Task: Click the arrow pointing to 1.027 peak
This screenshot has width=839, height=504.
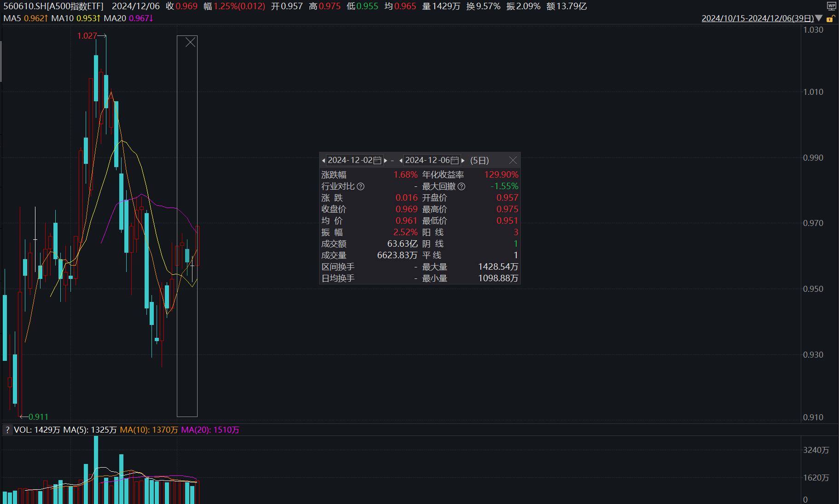Action: [102, 35]
